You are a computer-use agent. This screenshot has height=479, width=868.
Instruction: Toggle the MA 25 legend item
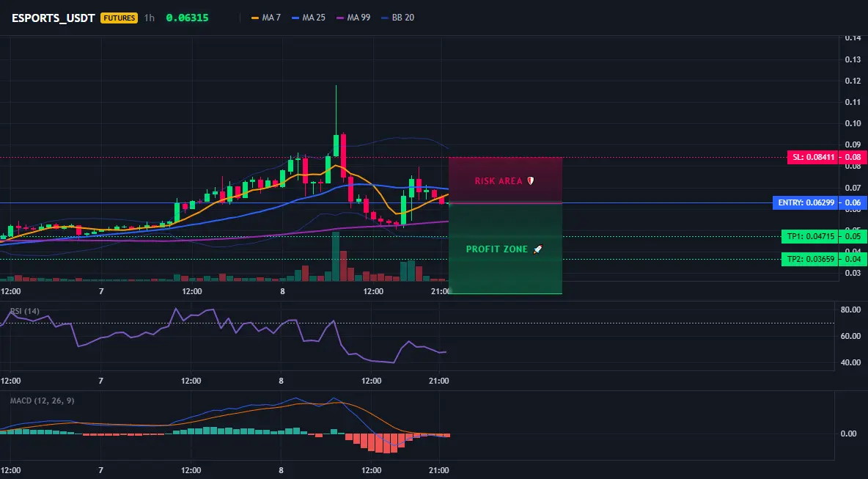tap(309, 18)
